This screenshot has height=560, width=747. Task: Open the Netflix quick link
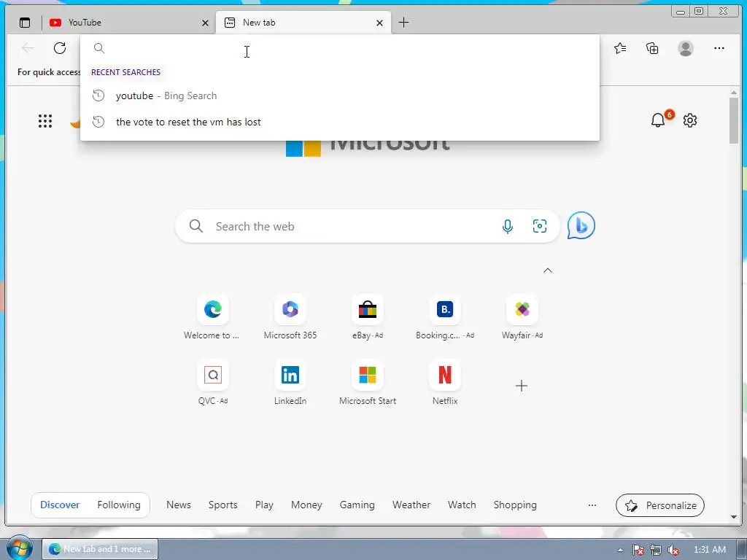[445, 383]
